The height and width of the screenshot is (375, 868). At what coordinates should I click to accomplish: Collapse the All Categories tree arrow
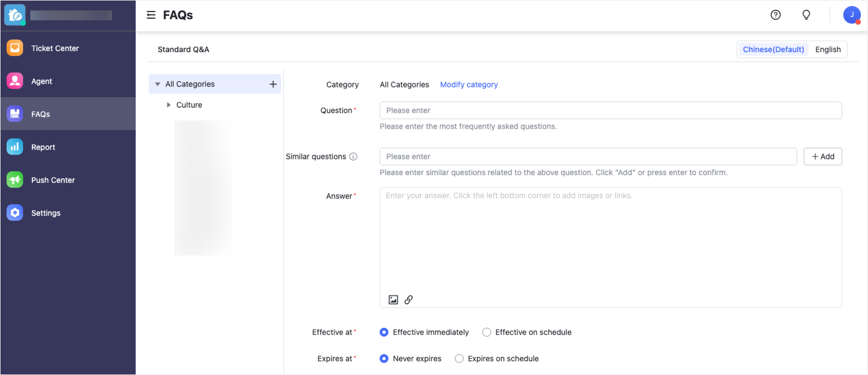click(158, 84)
